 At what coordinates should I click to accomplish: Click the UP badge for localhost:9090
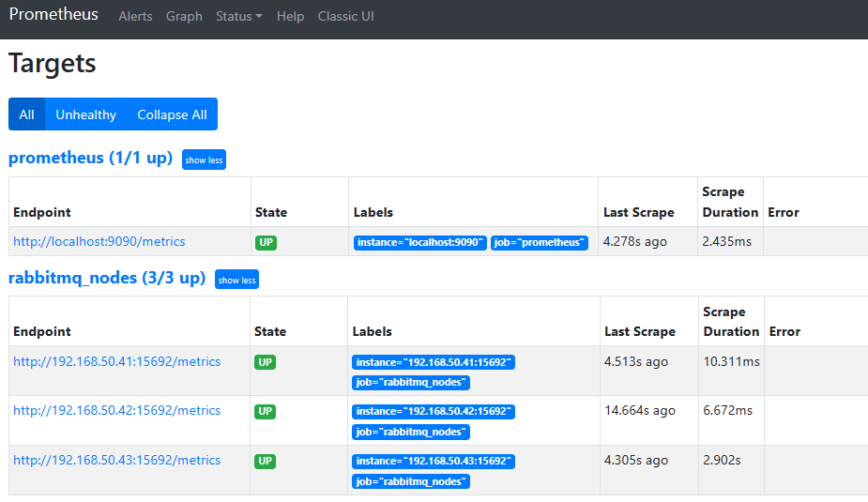point(266,242)
